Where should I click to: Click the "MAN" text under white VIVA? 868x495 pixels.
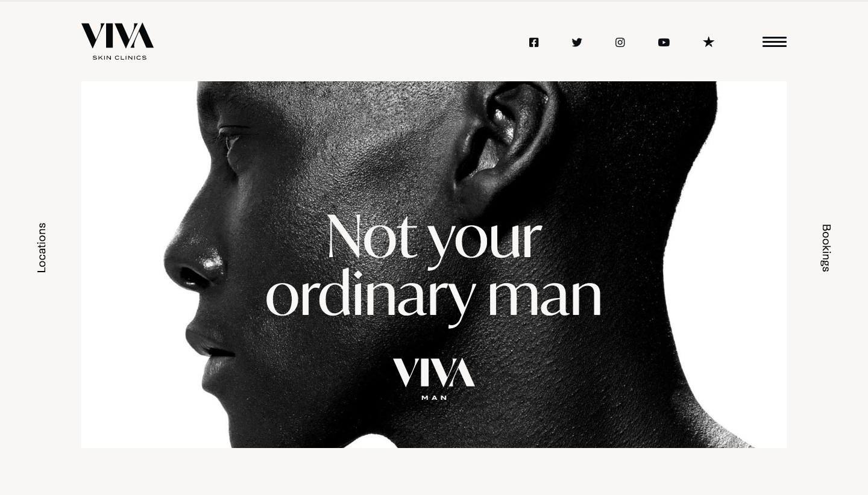click(x=434, y=397)
